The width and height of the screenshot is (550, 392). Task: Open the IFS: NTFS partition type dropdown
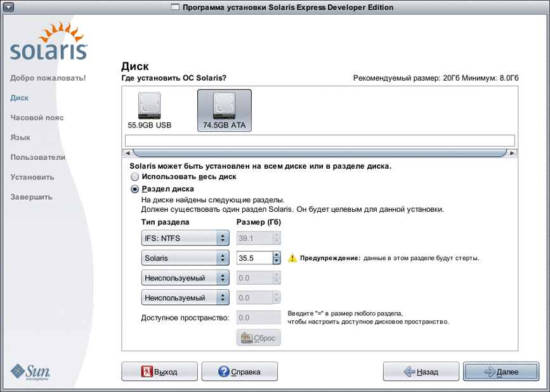point(185,238)
